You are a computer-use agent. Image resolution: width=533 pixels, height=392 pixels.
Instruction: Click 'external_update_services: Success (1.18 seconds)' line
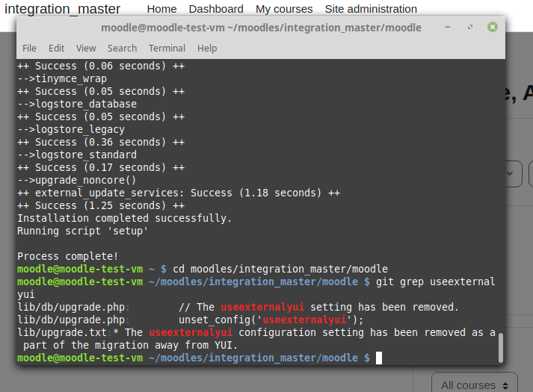click(x=179, y=193)
